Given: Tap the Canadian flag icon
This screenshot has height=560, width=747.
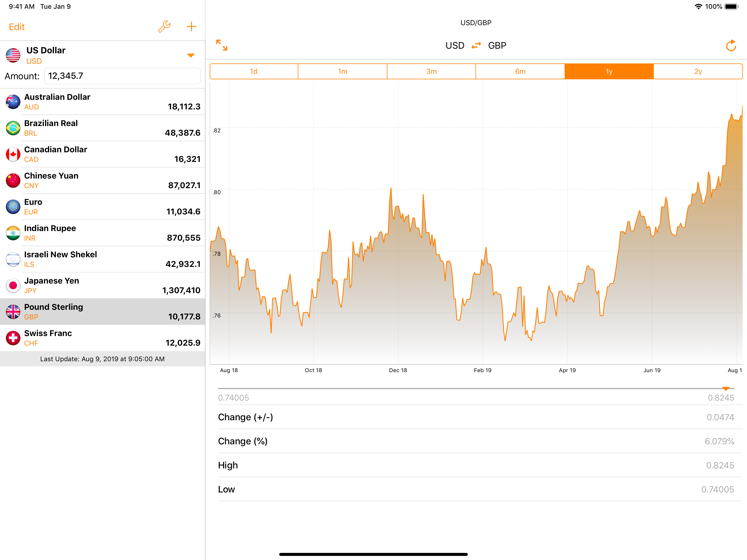Looking at the screenshot, I should click(x=13, y=154).
